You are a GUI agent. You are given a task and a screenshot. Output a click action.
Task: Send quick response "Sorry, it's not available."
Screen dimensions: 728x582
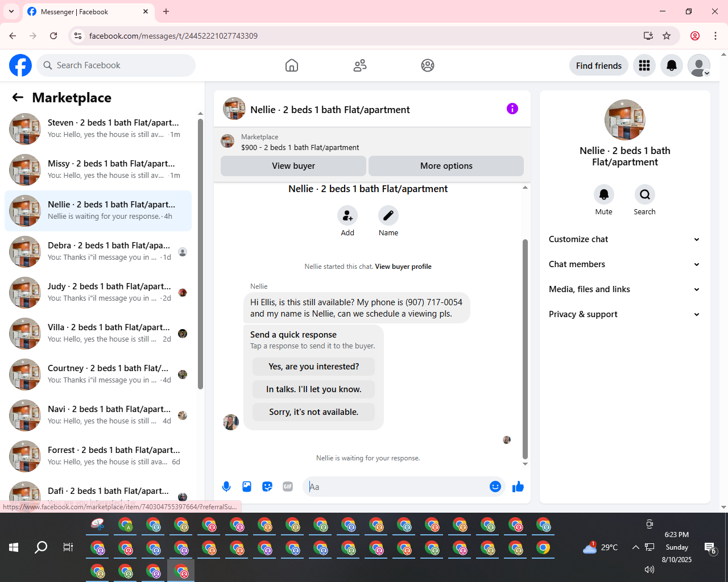[x=314, y=412]
